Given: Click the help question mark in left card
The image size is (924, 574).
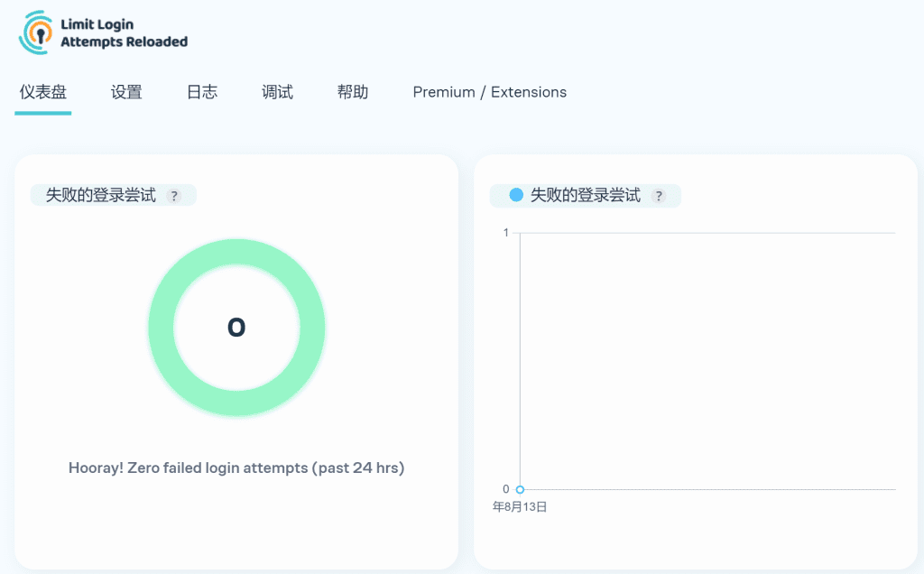Looking at the screenshot, I should (174, 196).
